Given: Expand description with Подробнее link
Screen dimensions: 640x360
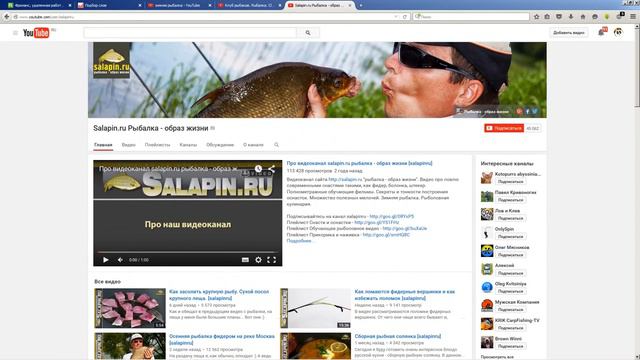Looking at the screenshot, I should (x=299, y=241).
